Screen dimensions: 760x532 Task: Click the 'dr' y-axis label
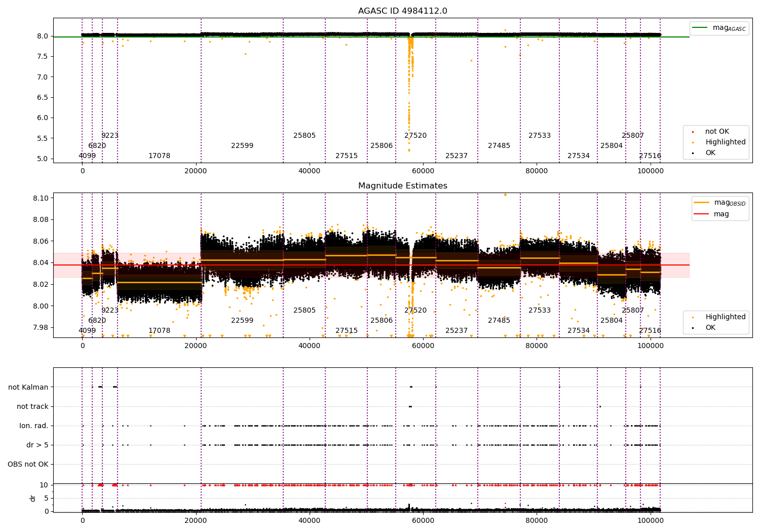click(x=33, y=499)
